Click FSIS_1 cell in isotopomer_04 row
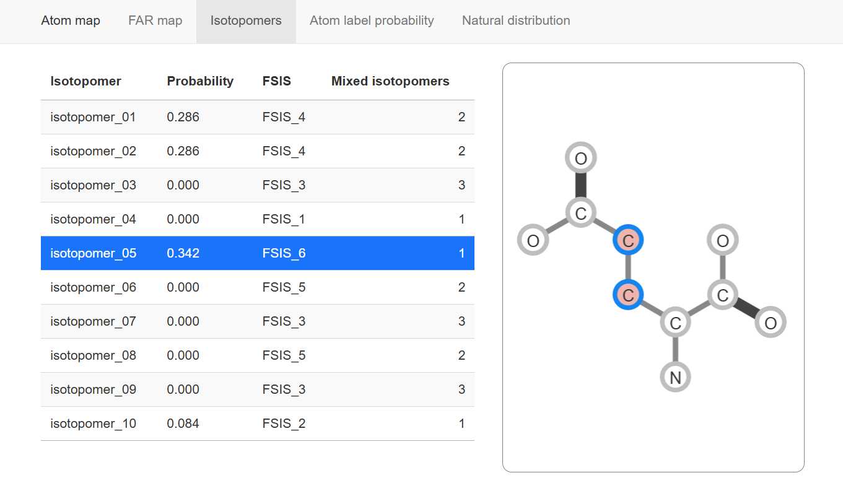The width and height of the screenshot is (843, 504). coord(284,219)
